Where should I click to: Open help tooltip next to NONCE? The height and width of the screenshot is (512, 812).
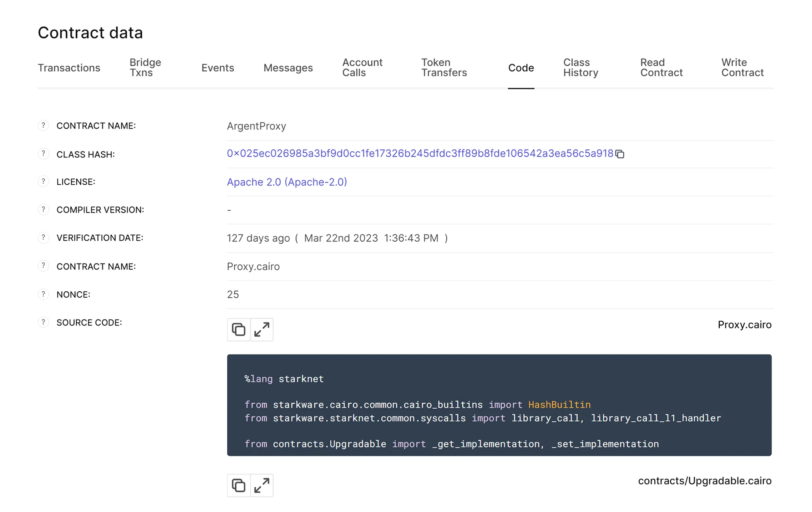pyautogui.click(x=44, y=294)
